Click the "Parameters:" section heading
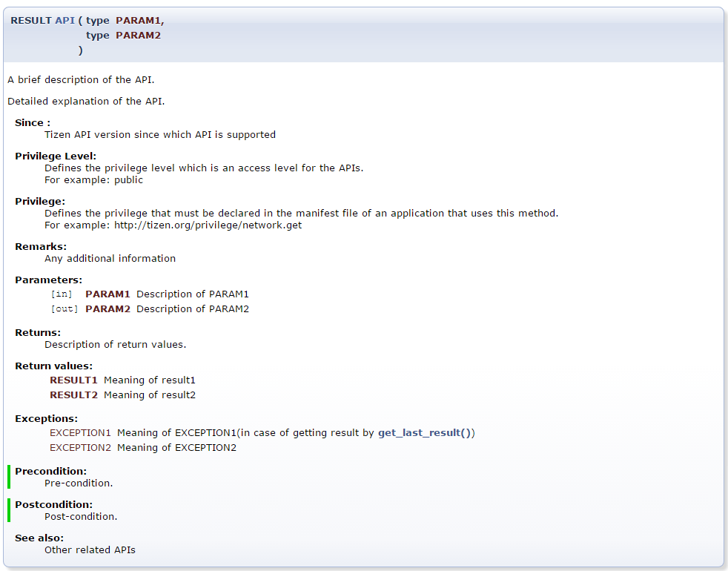Image resolution: width=728 pixels, height=571 pixels. tap(48, 280)
